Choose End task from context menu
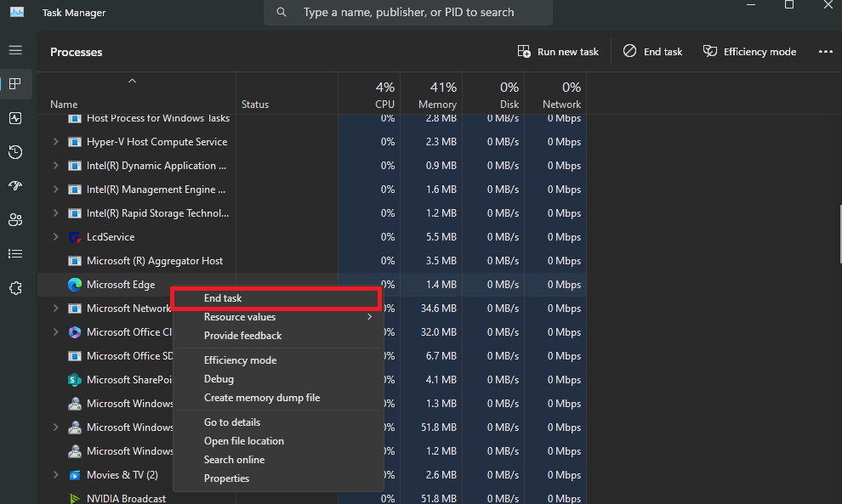This screenshot has width=842, height=504. coord(222,297)
